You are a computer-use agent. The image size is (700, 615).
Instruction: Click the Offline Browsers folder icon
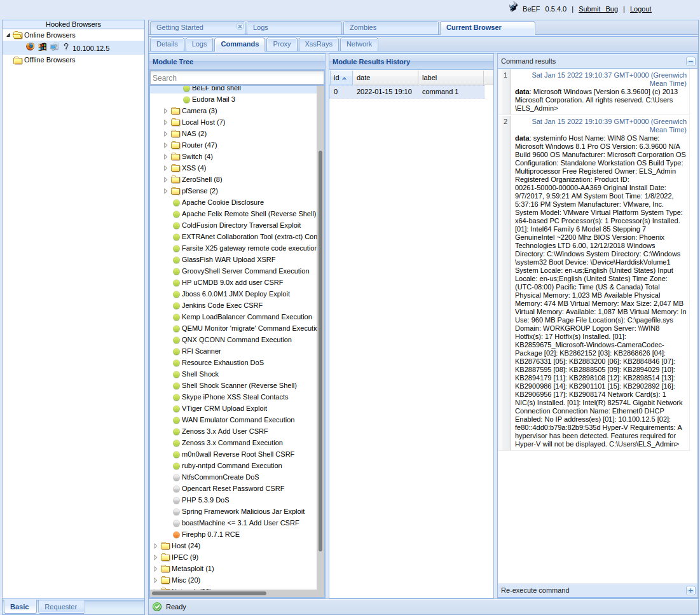point(18,60)
